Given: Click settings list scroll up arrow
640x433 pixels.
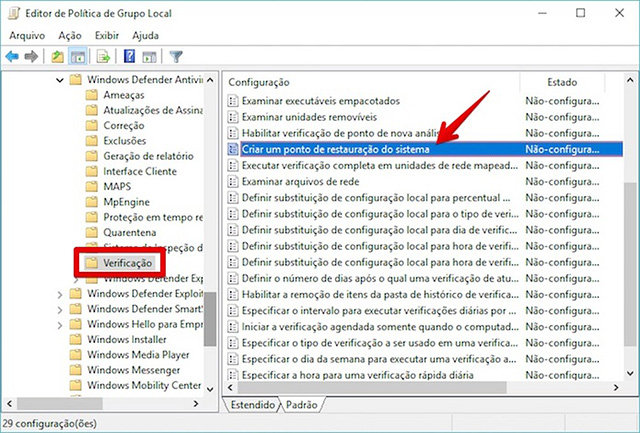Looking at the screenshot, I should [x=629, y=80].
